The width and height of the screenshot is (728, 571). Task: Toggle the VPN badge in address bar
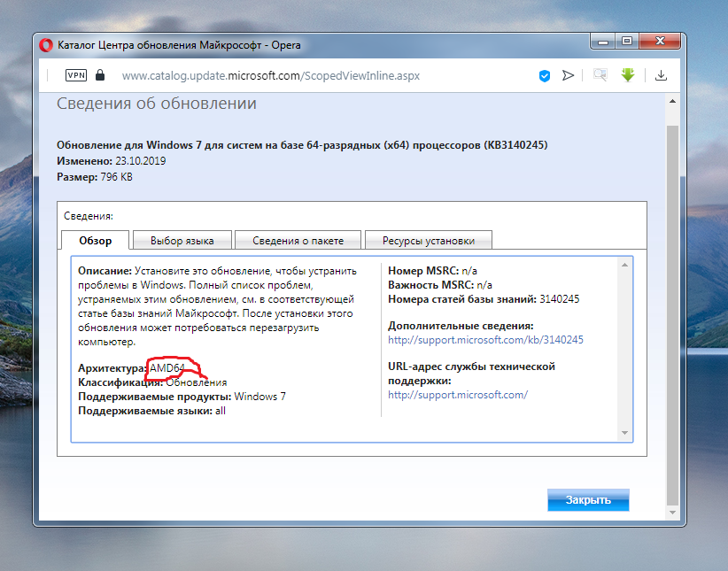(x=76, y=75)
